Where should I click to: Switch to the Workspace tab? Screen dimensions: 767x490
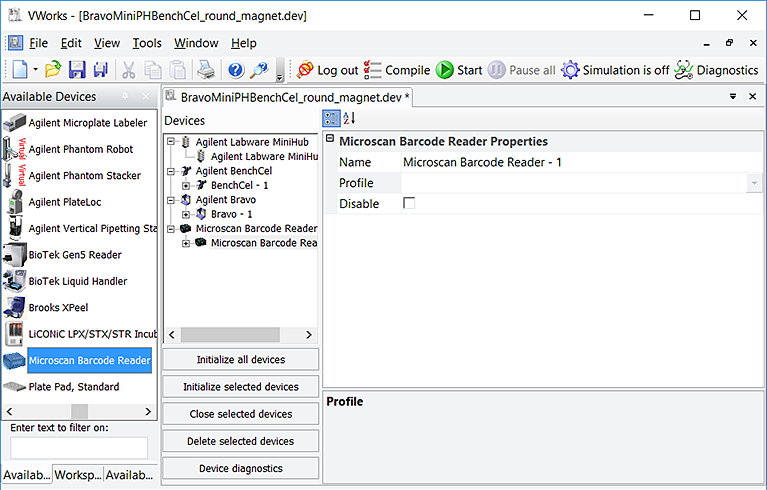click(77, 475)
